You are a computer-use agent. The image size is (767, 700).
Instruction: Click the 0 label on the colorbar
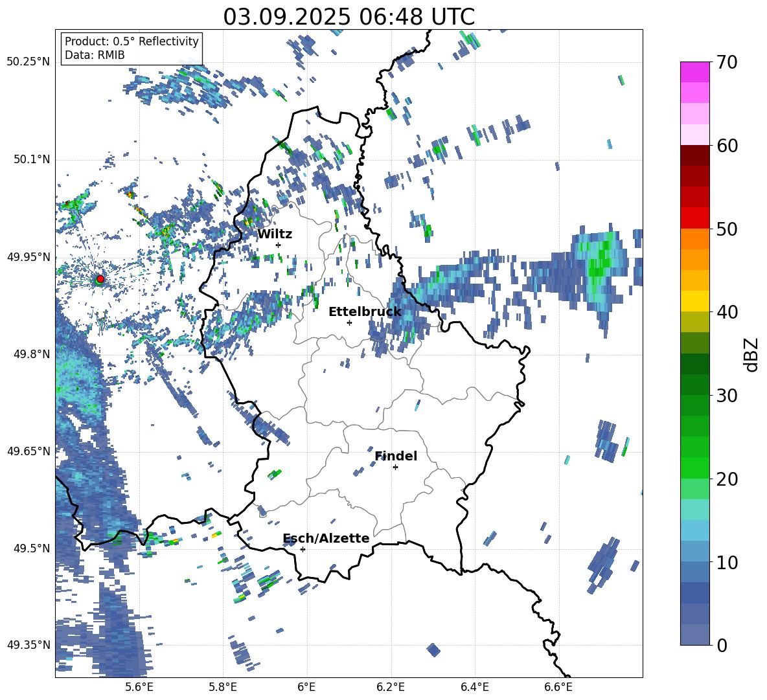click(722, 645)
